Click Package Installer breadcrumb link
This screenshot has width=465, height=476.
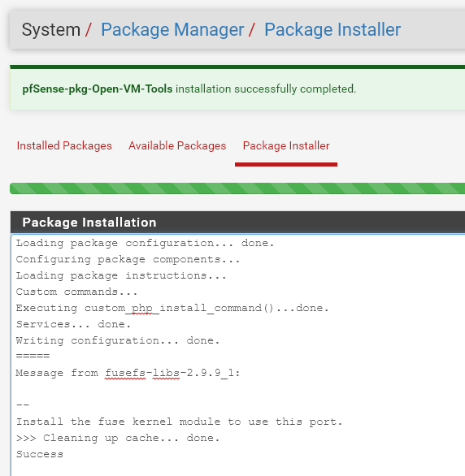coord(332,30)
